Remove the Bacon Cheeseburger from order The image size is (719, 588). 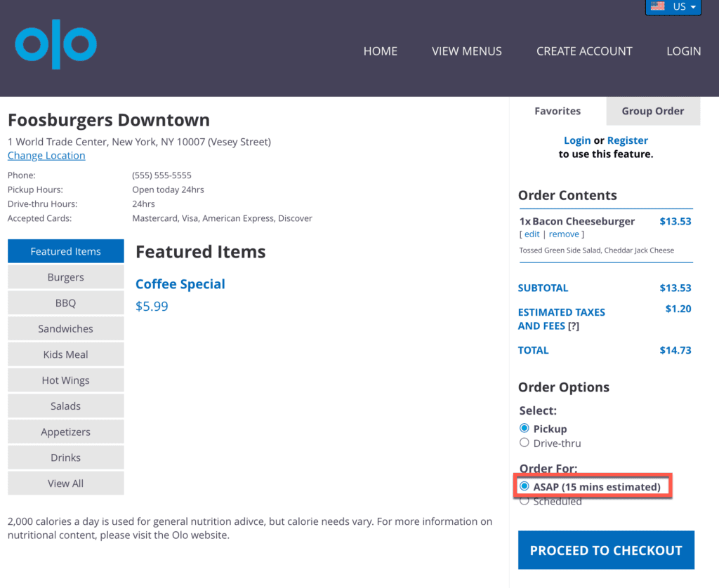[x=564, y=234]
